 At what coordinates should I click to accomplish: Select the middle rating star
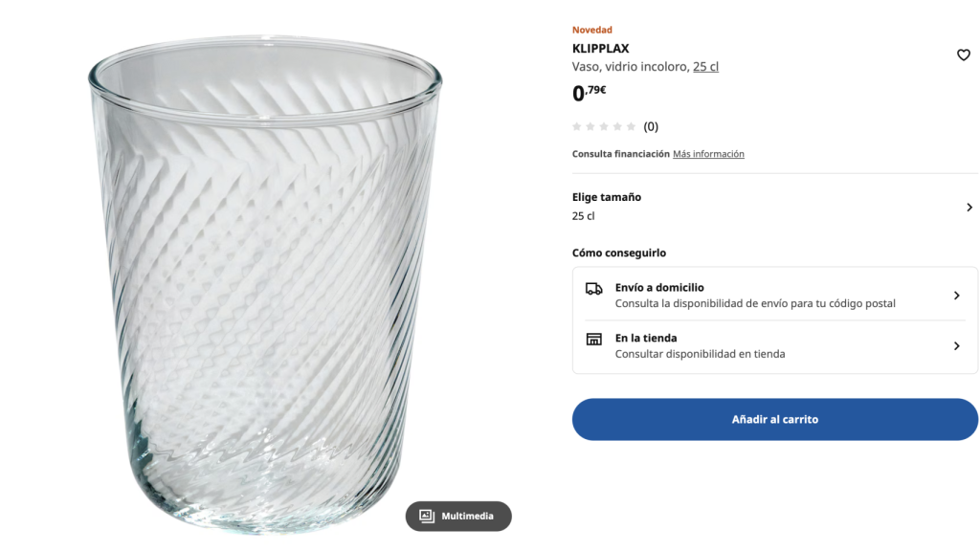pos(604,125)
